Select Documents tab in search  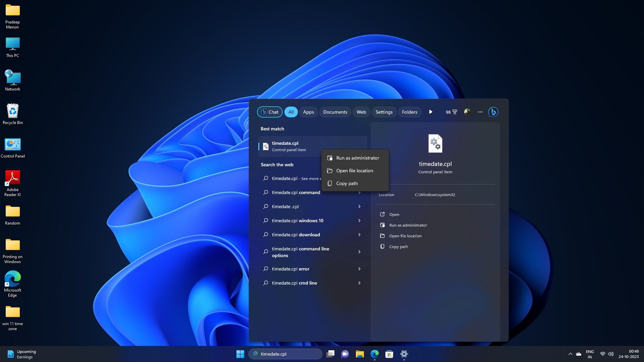pos(335,112)
